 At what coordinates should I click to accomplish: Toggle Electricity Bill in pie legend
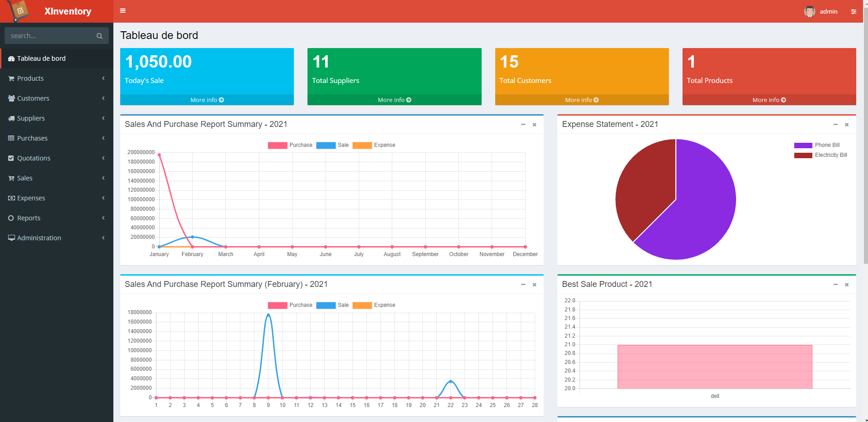click(820, 155)
